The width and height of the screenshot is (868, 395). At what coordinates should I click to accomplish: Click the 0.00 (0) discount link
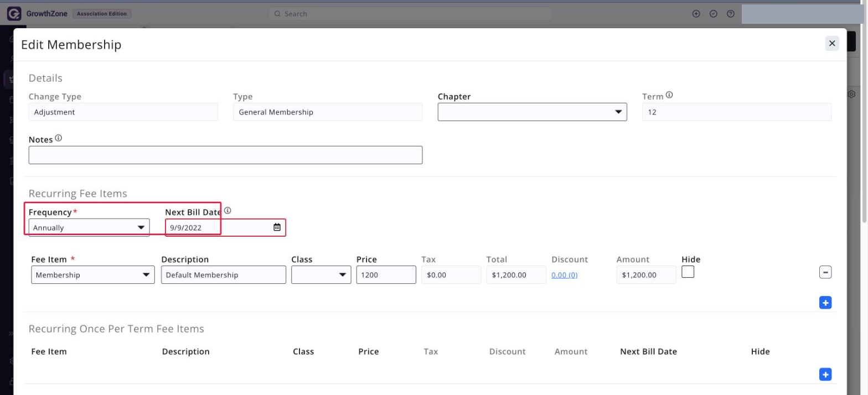click(565, 275)
